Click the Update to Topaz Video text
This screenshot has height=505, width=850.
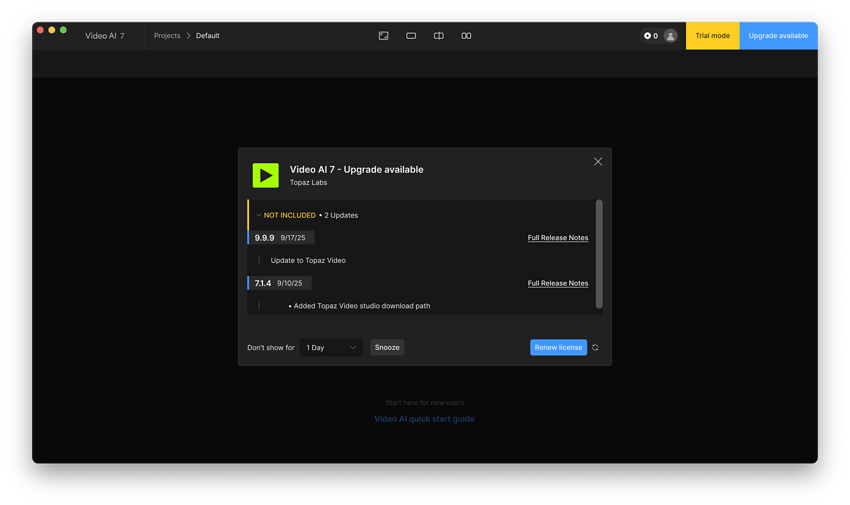(x=308, y=261)
